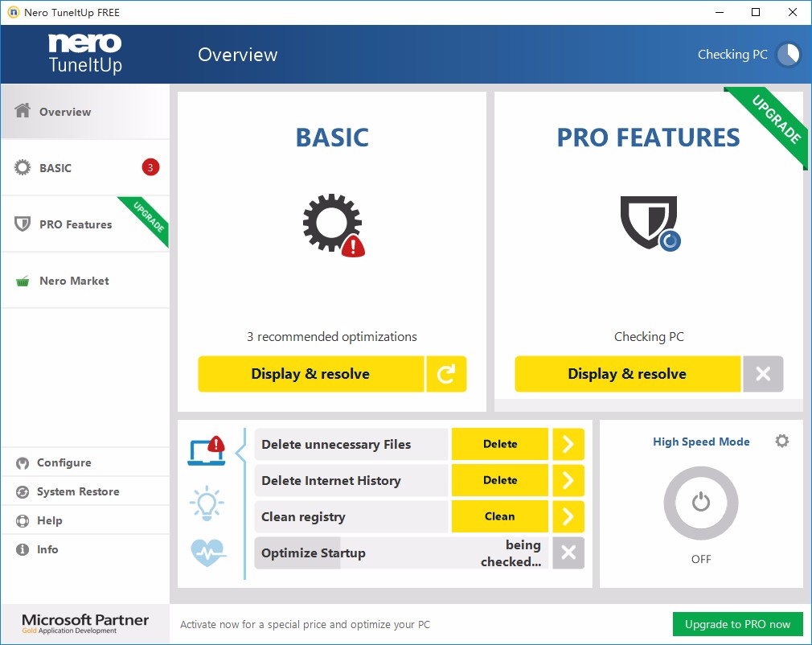Click the Configure icon
The image size is (812, 645).
(x=23, y=462)
